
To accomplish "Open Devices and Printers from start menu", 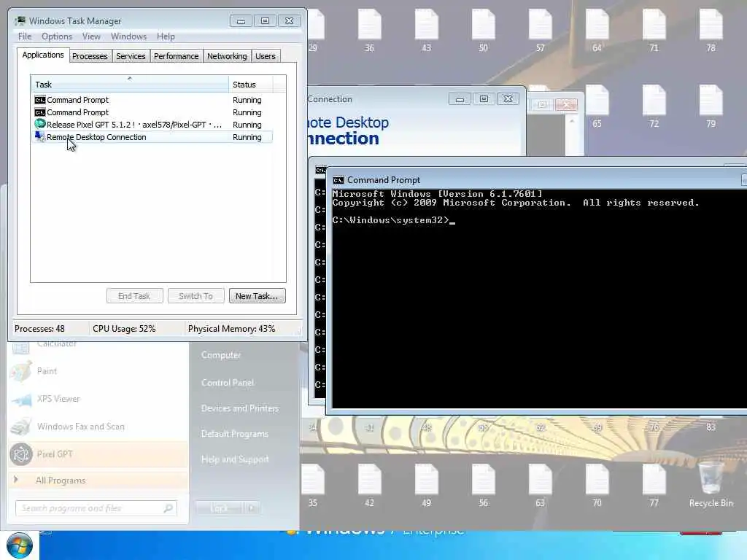I will [239, 408].
